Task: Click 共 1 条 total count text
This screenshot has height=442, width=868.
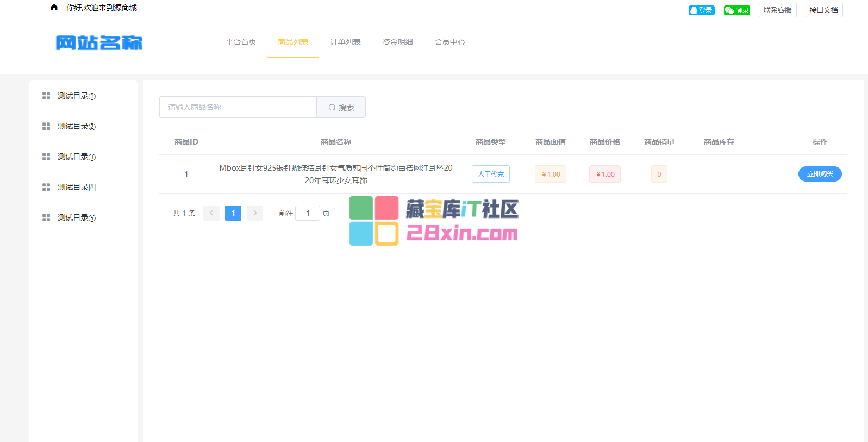Action: point(184,213)
